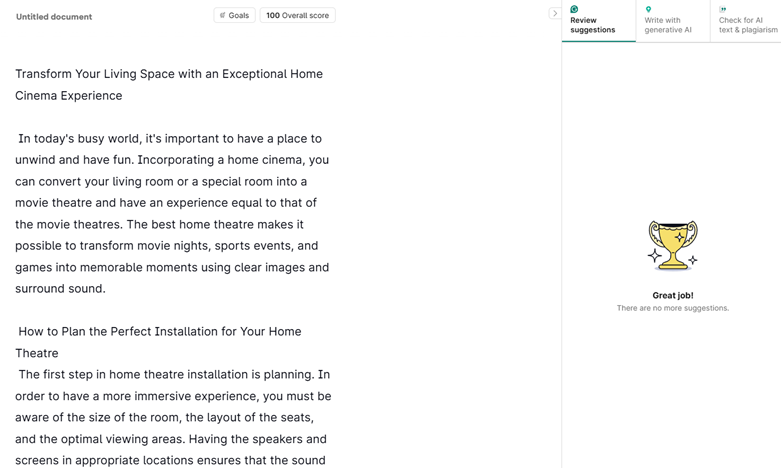Click the 'surround sound.' line in the document
The width and height of the screenshot is (781, 468).
pyautogui.click(x=60, y=289)
